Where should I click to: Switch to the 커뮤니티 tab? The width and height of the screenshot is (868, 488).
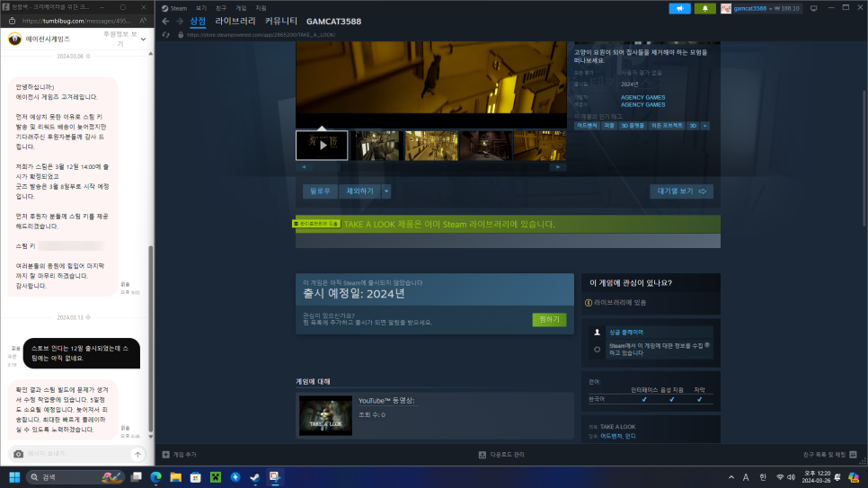coord(280,21)
